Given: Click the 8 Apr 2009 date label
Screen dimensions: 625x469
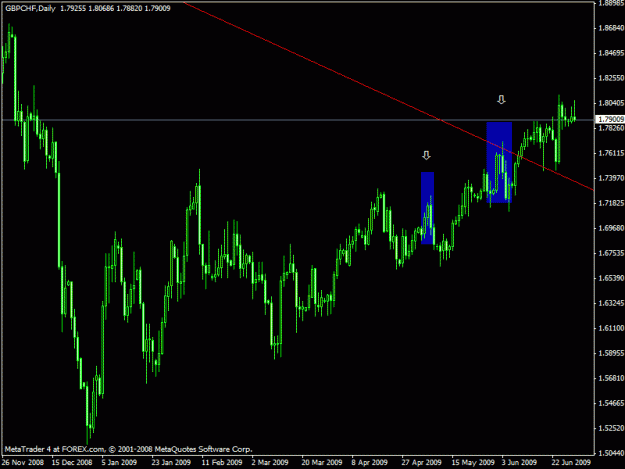Looking at the screenshot, I should 369,462.
